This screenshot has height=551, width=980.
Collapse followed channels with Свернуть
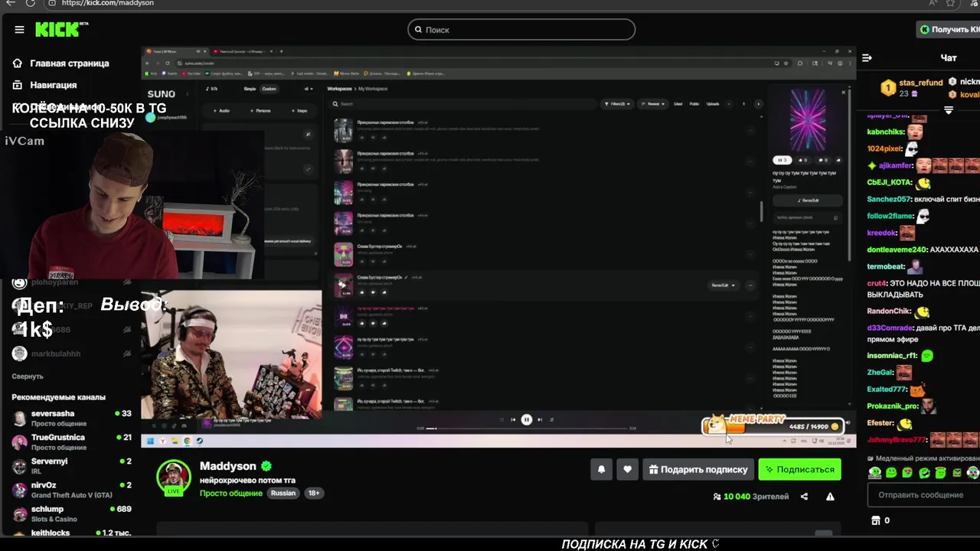point(28,377)
